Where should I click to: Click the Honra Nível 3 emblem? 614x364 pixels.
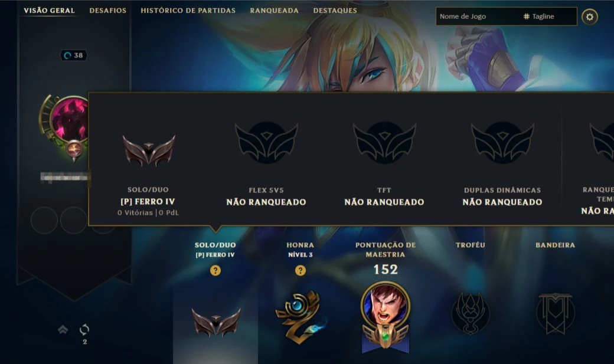click(301, 316)
